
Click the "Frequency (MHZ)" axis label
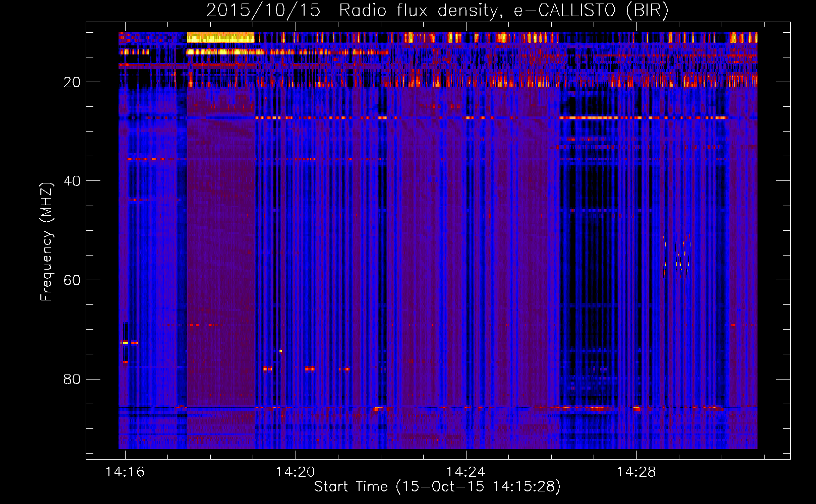pos(46,242)
